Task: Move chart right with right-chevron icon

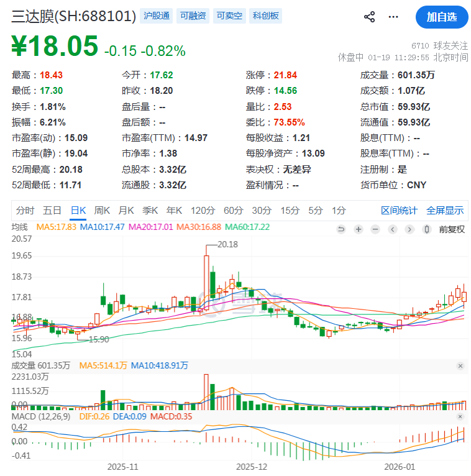Action: pyautogui.click(x=409, y=229)
